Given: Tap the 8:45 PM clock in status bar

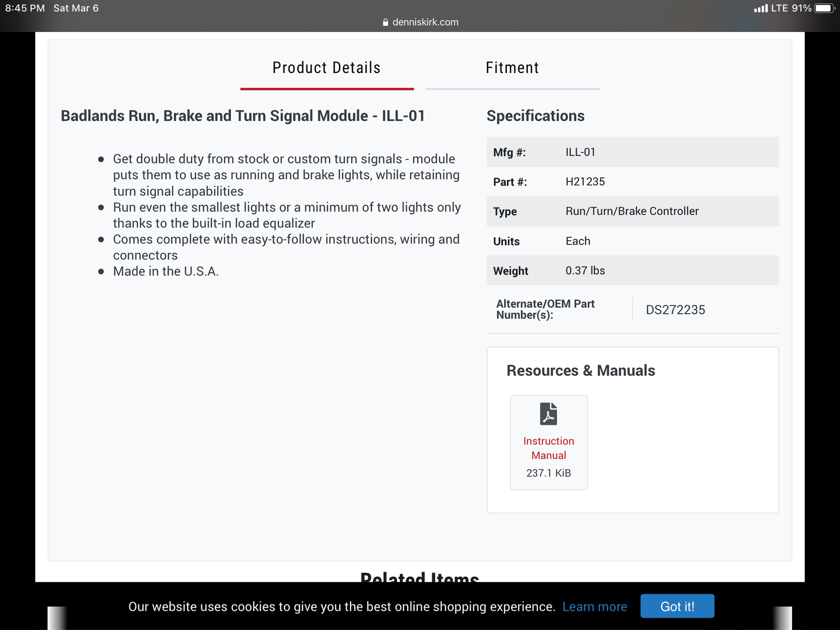Looking at the screenshot, I should pyautogui.click(x=25, y=8).
